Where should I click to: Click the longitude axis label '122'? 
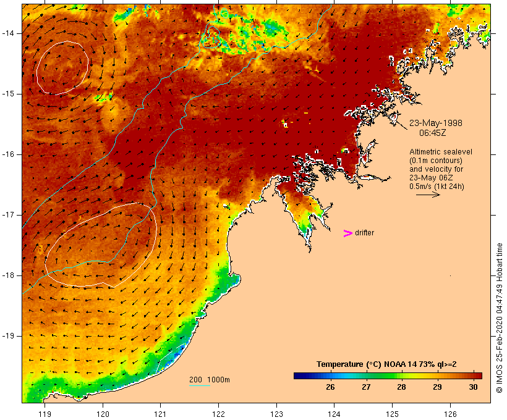(x=219, y=414)
